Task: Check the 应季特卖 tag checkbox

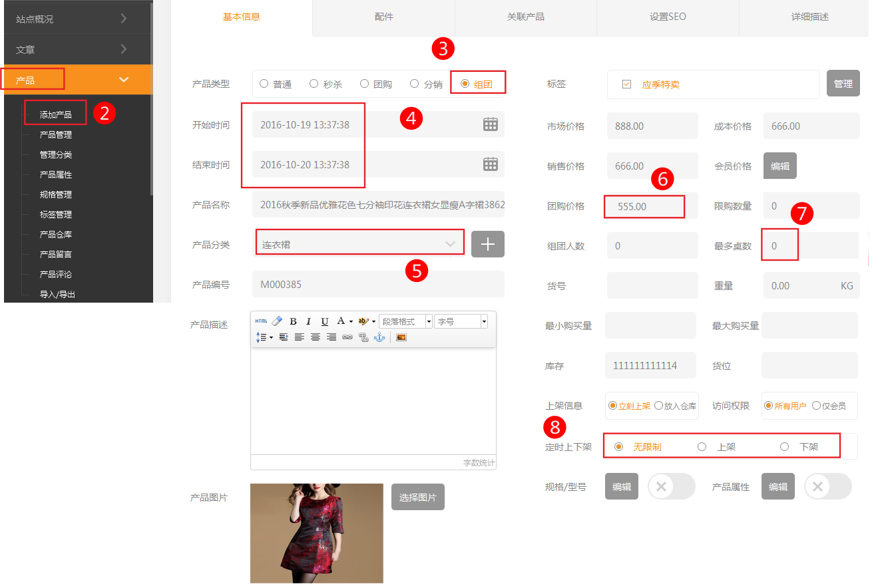Action: click(626, 84)
